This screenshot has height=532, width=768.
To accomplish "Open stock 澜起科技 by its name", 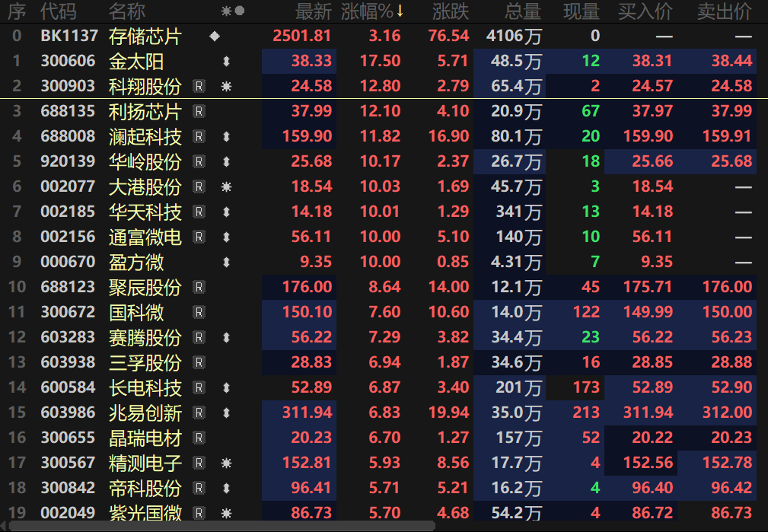I will pyautogui.click(x=145, y=136).
